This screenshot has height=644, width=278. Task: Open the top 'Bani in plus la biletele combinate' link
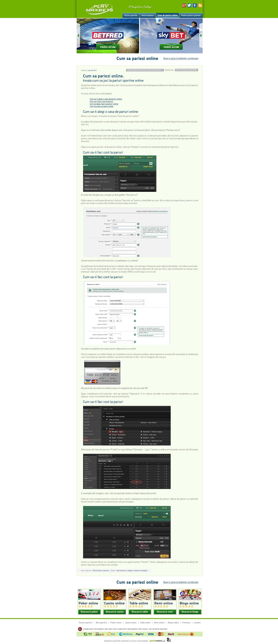[181, 58]
